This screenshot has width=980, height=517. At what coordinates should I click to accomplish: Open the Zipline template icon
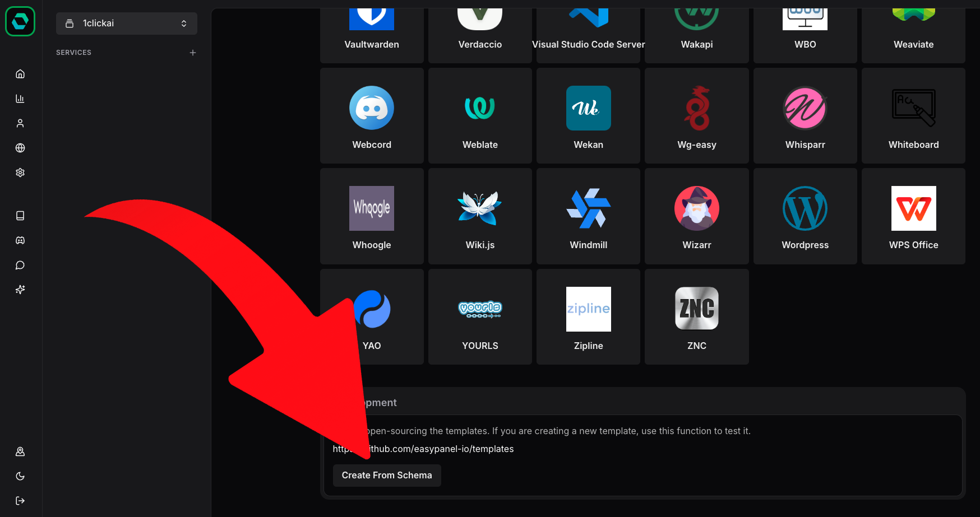(x=589, y=309)
